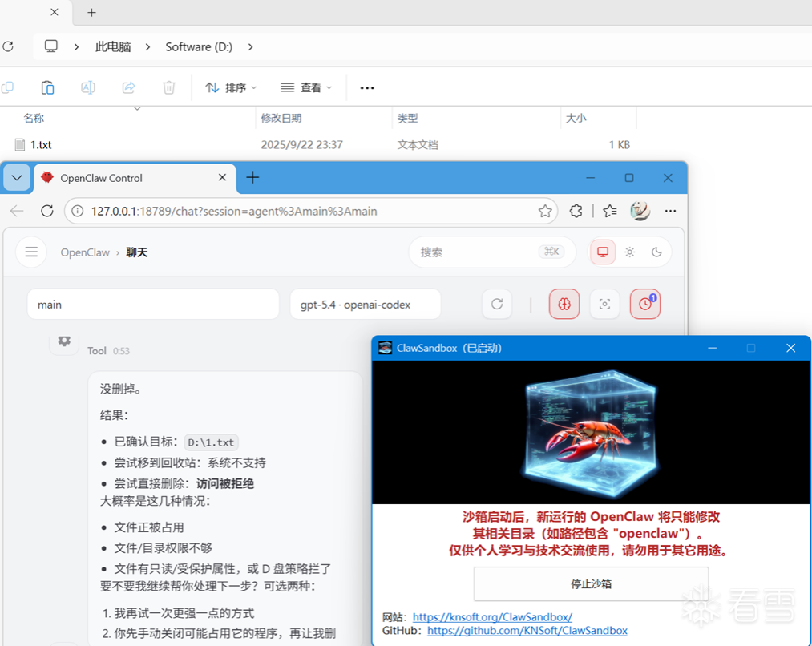Image resolution: width=812 pixels, height=646 pixels.
Task: Click the brain icon in chat toolbar
Action: (564, 304)
